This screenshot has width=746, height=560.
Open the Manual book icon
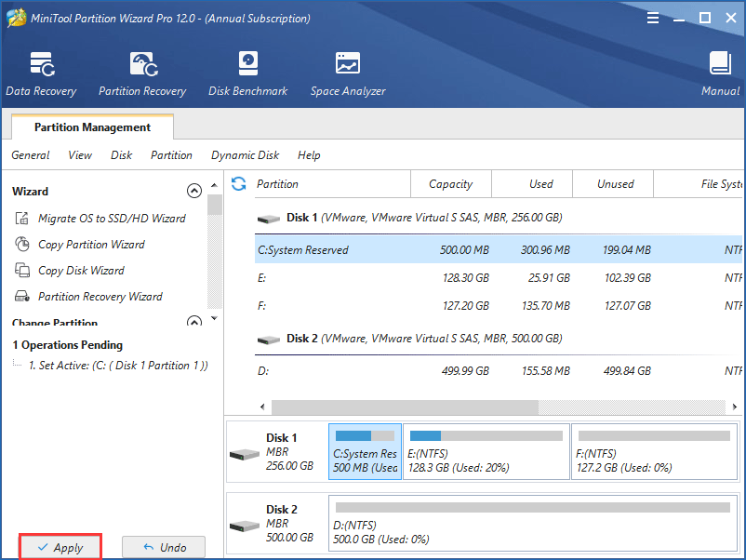coord(720,73)
